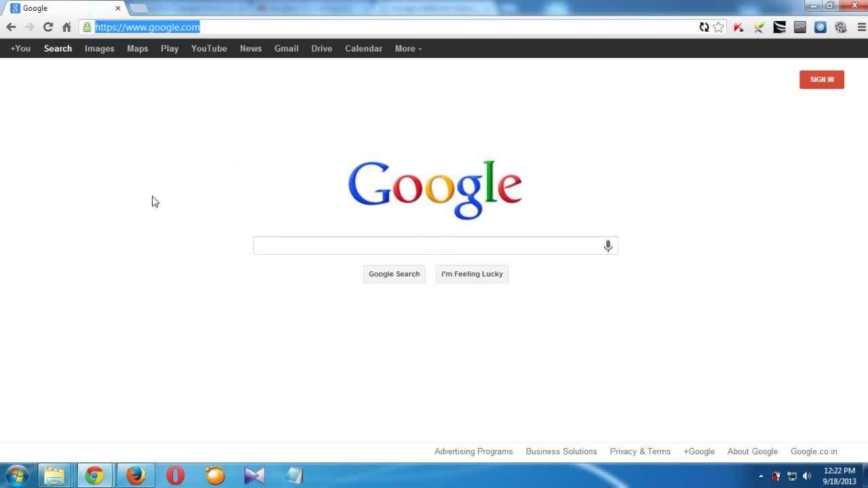Launch Firefox from the taskbar
The width and height of the screenshot is (868, 488).
[x=136, y=475]
